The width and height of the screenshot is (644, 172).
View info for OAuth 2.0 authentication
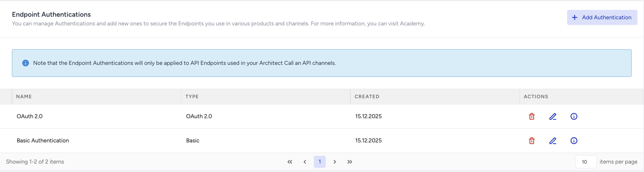[x=574, y=116]
